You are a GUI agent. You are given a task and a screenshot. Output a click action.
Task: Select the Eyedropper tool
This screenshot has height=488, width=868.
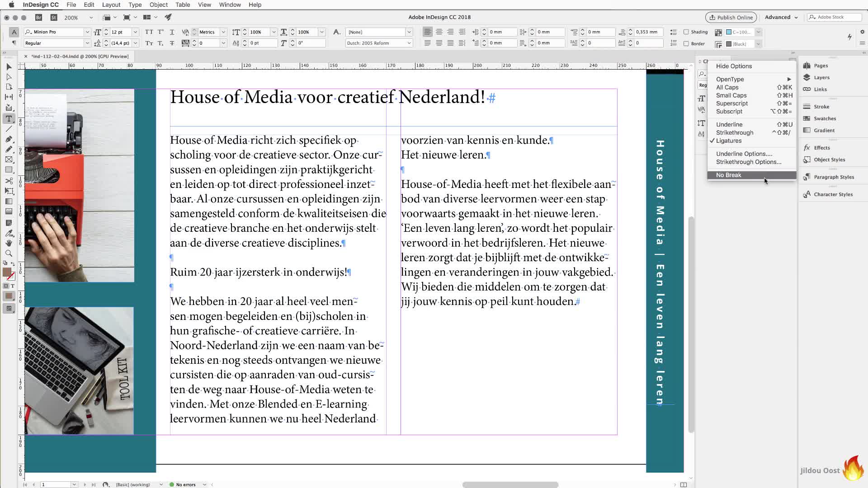click(9, 233)
